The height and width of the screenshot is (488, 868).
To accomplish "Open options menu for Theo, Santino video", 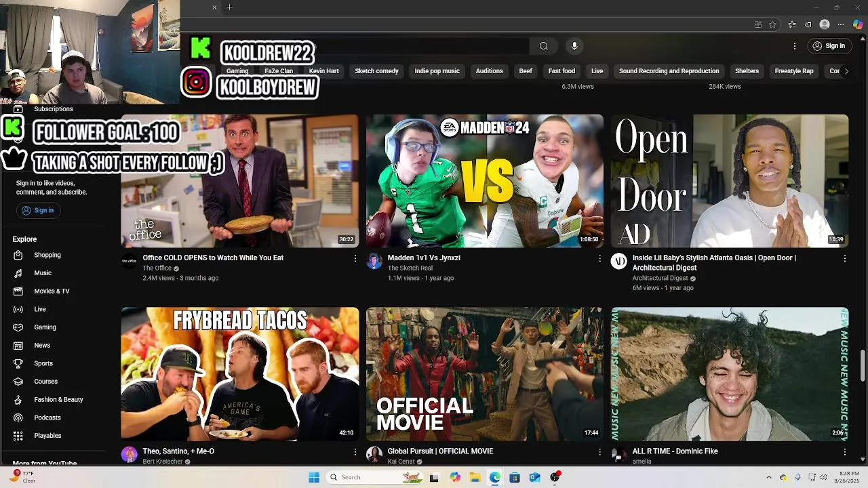I will [355, 451].
